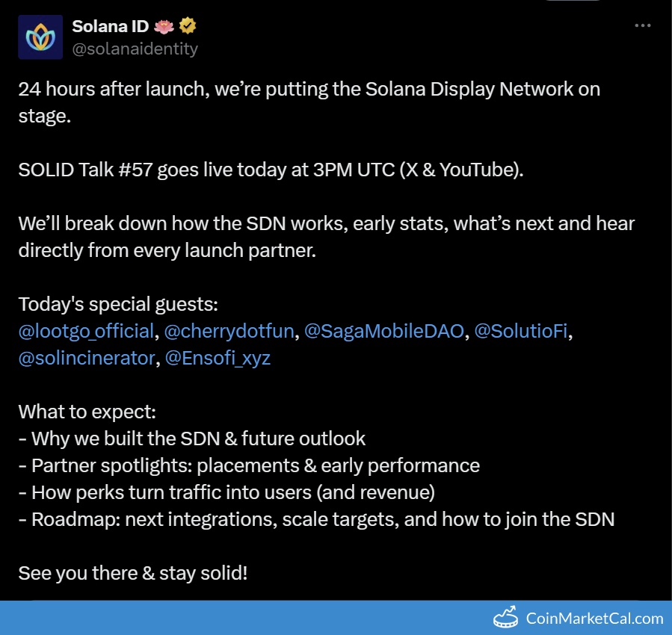Open the @lootgo_official mention
This screenshot has width=672, height=635.
coord(86,331)
